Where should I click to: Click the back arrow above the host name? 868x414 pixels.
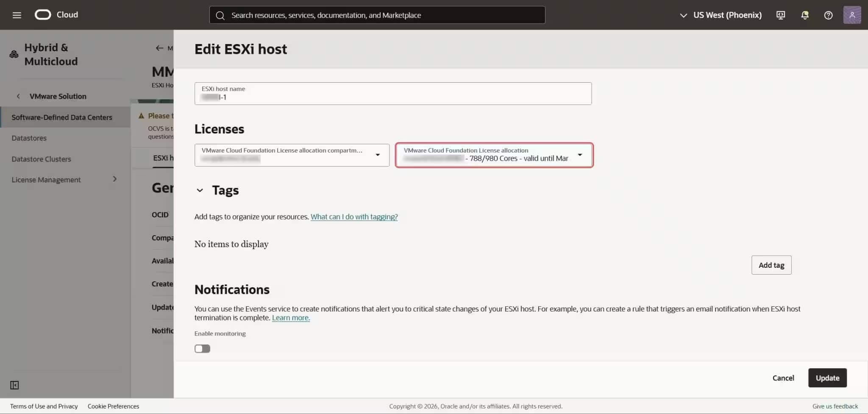[159, 48]
